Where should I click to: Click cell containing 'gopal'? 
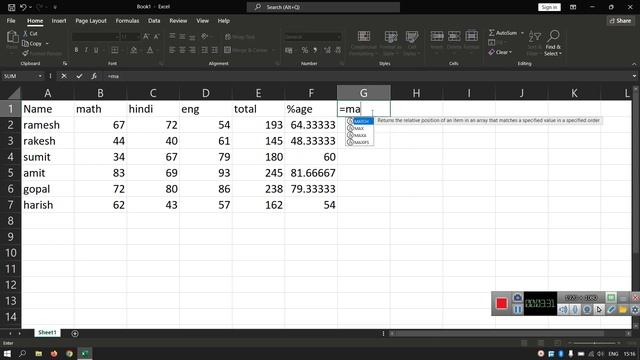coord(48,189)
